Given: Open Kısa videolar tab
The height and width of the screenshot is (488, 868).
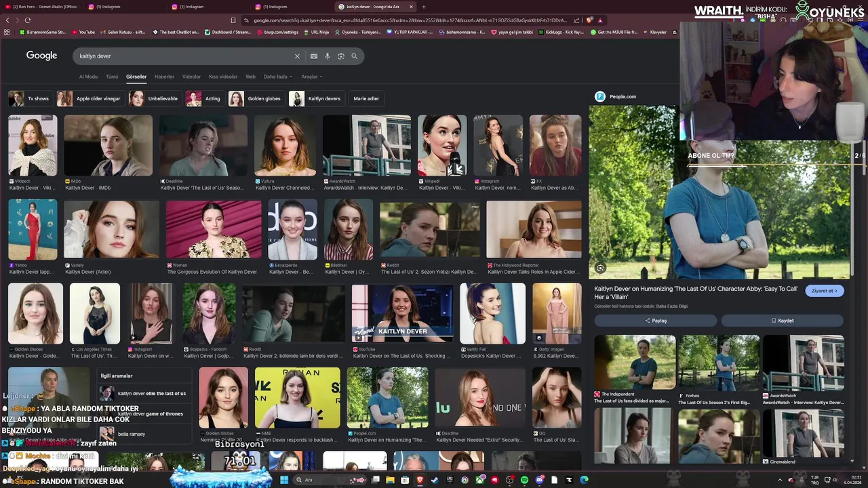Looking at the screenshot, I should pos(223,77).
